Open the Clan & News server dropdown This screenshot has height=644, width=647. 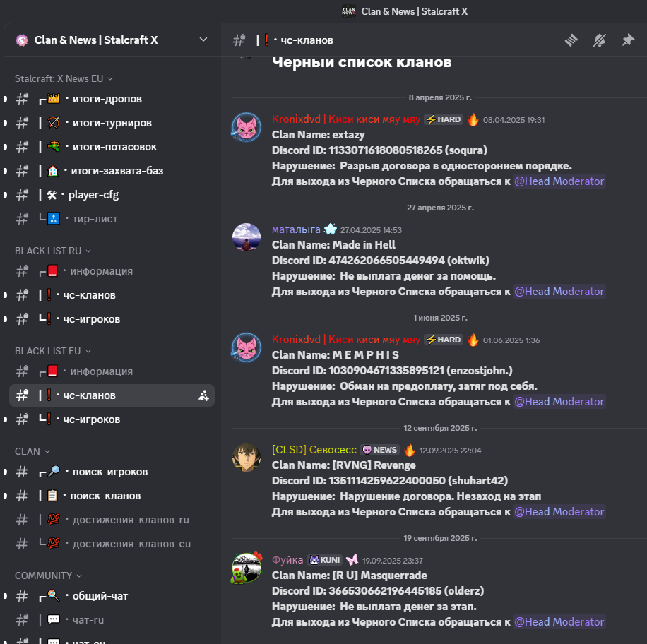203,40
